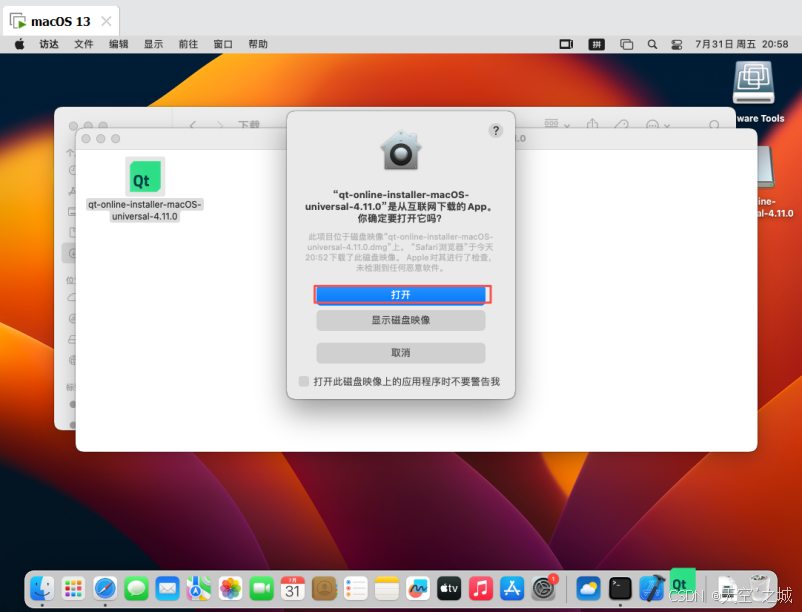Open Launchpad from the Dock
This screenshot has height=612, width=802.
pyautogui.click(x=74, y=589)
